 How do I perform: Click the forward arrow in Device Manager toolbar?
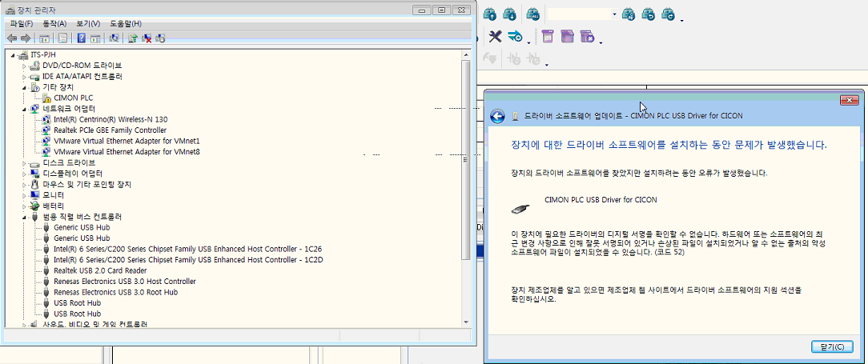pos(25,38)
